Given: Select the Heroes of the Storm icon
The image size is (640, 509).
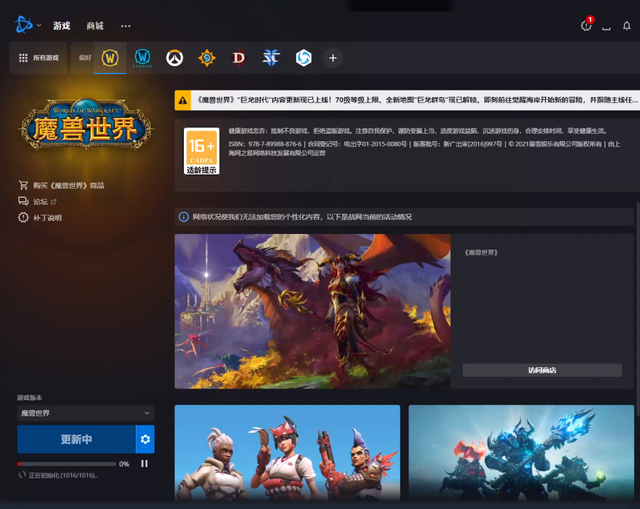Looking at the screenshot, I should (303, 58).
